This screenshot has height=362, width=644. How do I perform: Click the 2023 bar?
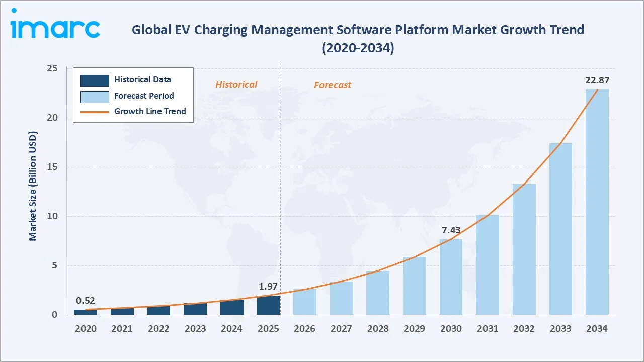195,309
